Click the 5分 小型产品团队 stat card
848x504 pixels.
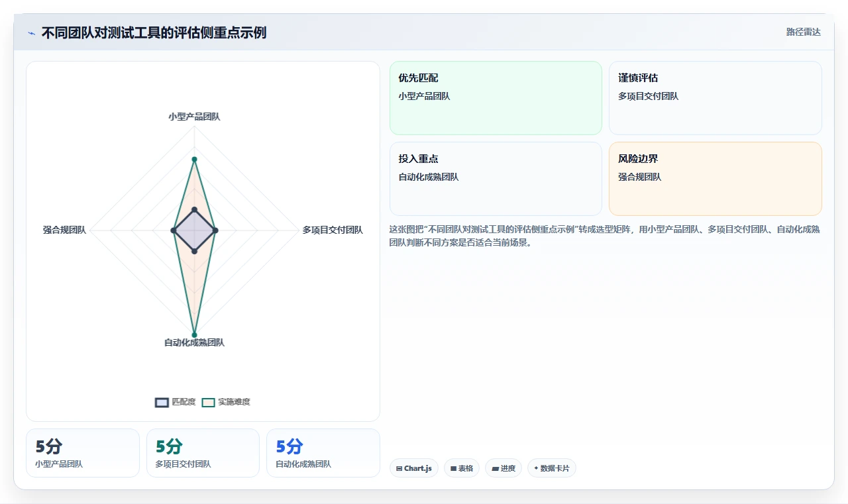[x=83, y=453]
